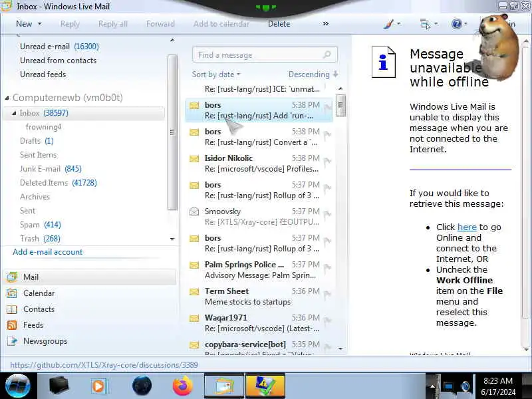Collapse the Inbox folder tree
The image size is (532, 399).
[14, 113]
